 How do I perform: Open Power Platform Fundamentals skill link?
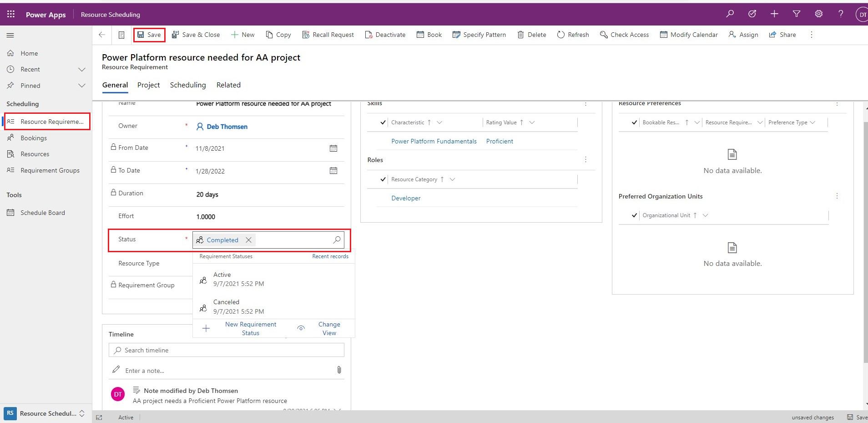[x=434, y=141]
